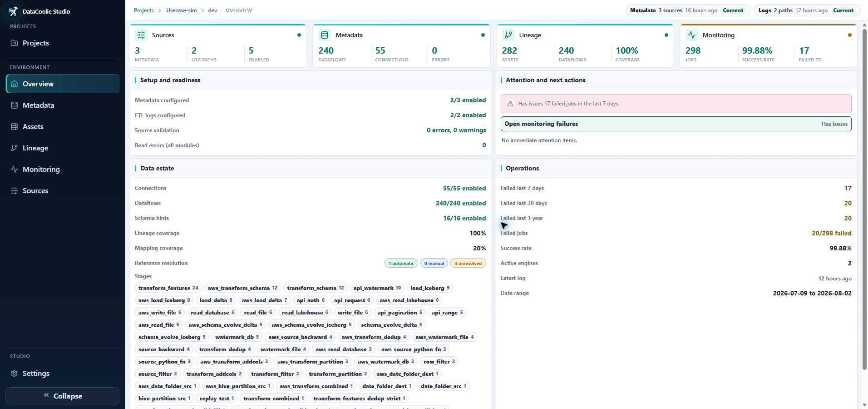The height and width of the screenshot is (409, 868).
Task: Click the hive_partition_src 1 stage chip
Action: 164,399
